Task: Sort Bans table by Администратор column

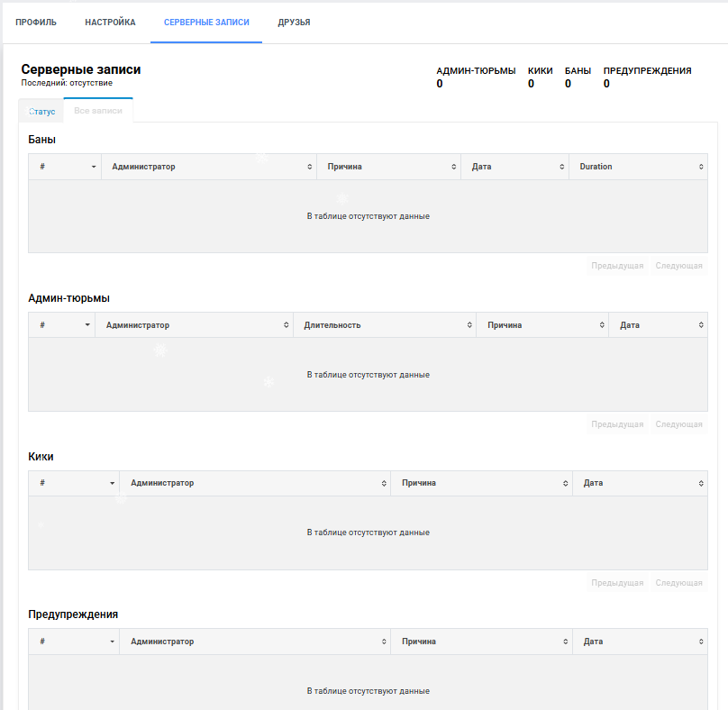Action: (209, 167)
